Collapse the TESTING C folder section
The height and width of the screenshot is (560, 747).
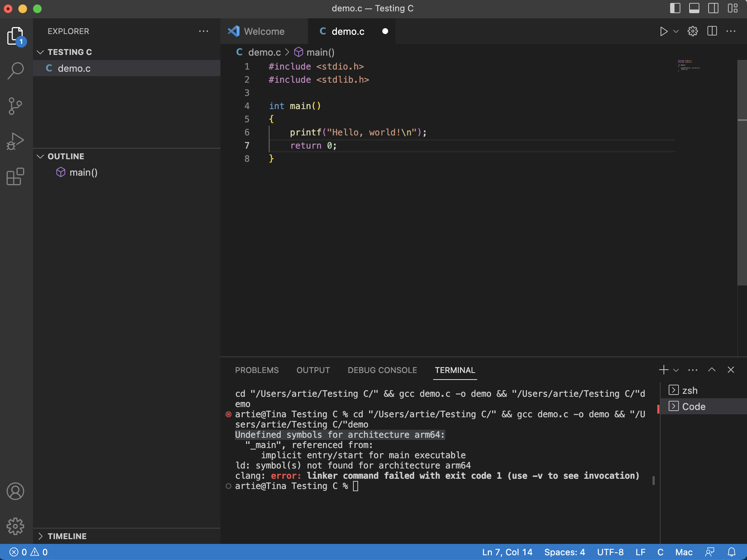tap(127, 52)
